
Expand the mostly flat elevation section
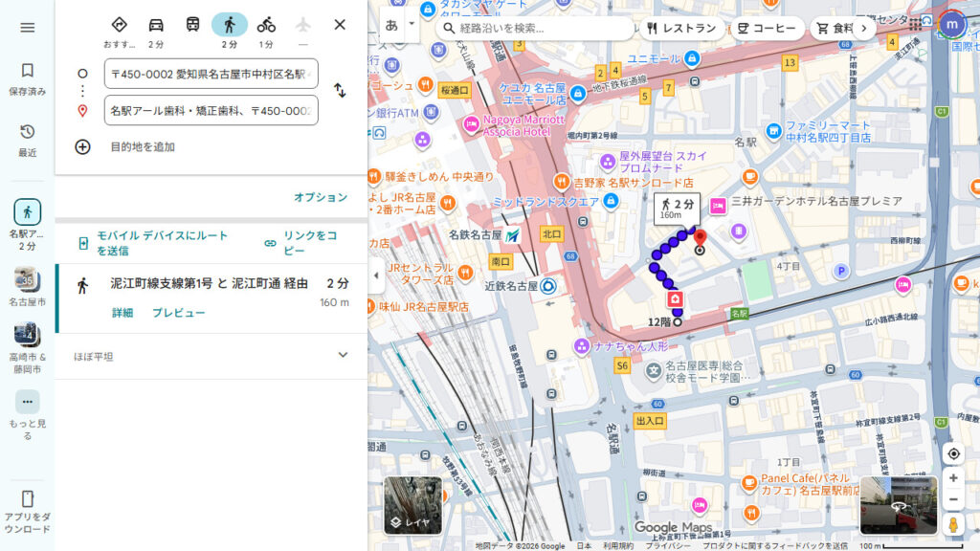pos(343,356)
